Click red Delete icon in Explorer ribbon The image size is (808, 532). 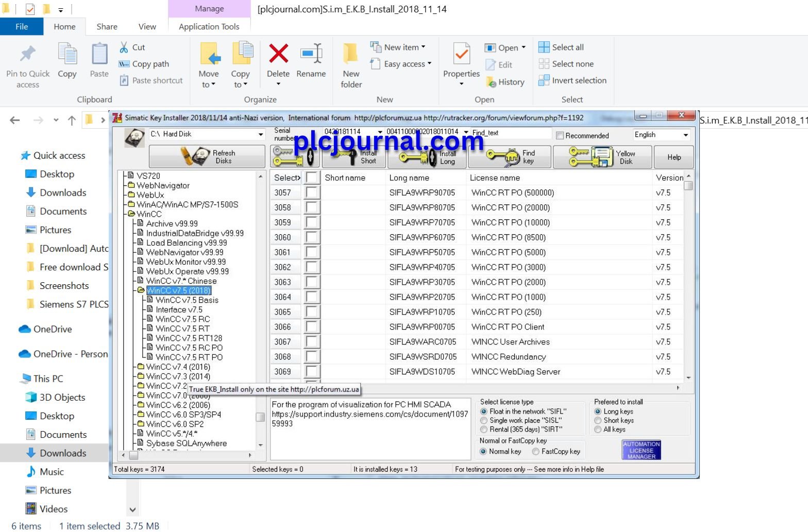coord(278,54)
